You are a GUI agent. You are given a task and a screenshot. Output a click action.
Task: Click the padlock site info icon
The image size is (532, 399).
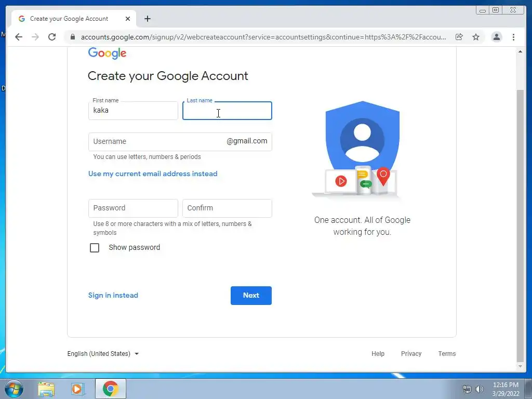click(72, 37)
